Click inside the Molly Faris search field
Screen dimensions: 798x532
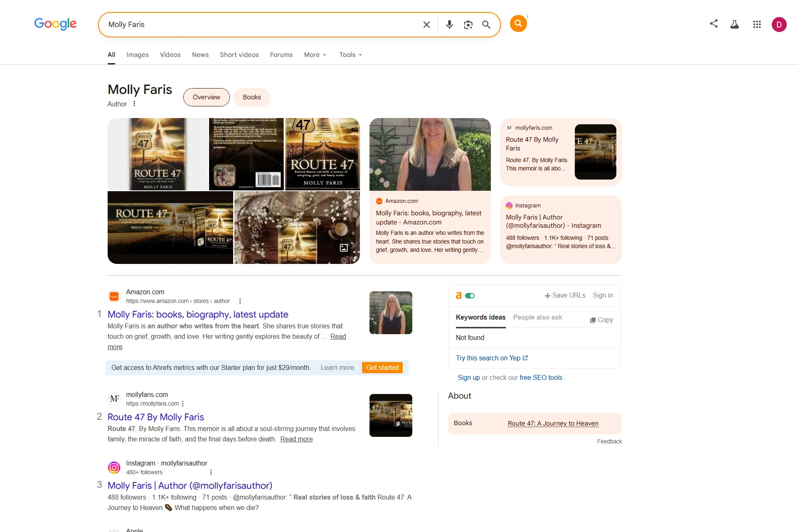coord(262,25)
